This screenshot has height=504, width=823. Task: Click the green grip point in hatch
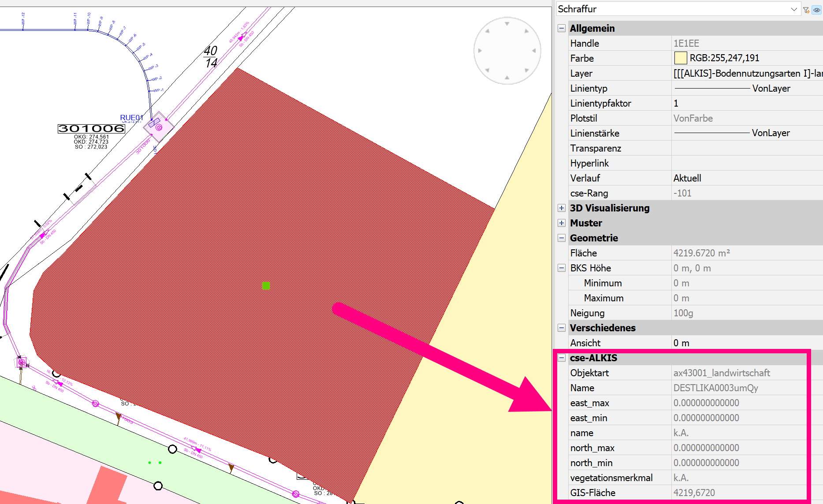tap(266, 286)
